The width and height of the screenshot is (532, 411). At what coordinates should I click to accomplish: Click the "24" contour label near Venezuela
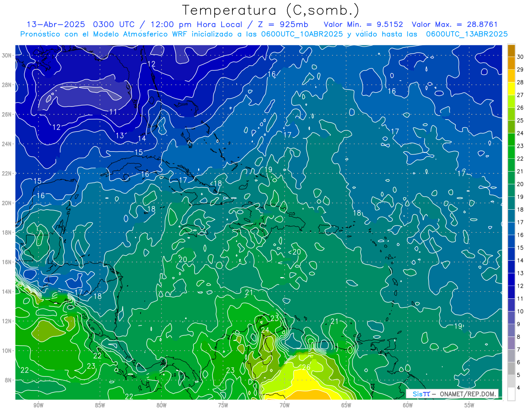tap(265, 330)
